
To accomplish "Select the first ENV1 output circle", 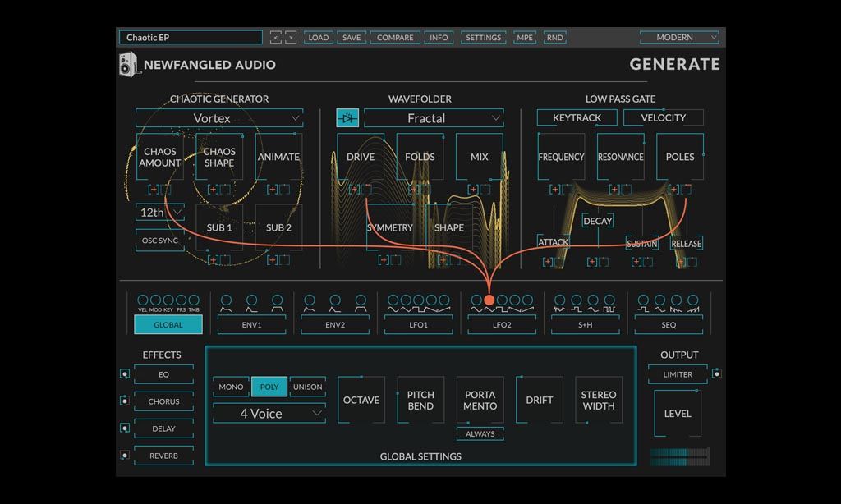I will [x=227, y=300].
